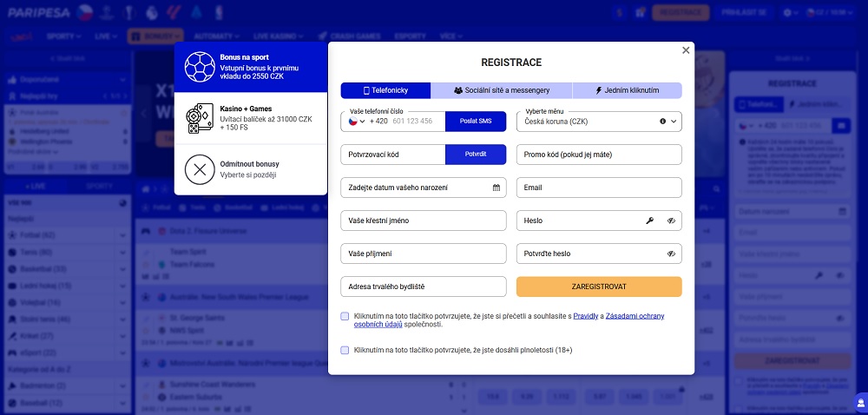Click the Odmítnout bonusy X circle icon

click(x=201, y=168)
